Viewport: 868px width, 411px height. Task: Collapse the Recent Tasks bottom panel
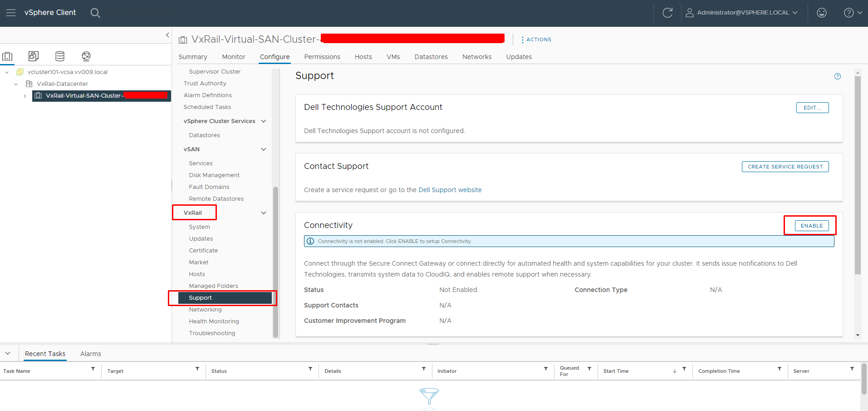pos(8,353)
